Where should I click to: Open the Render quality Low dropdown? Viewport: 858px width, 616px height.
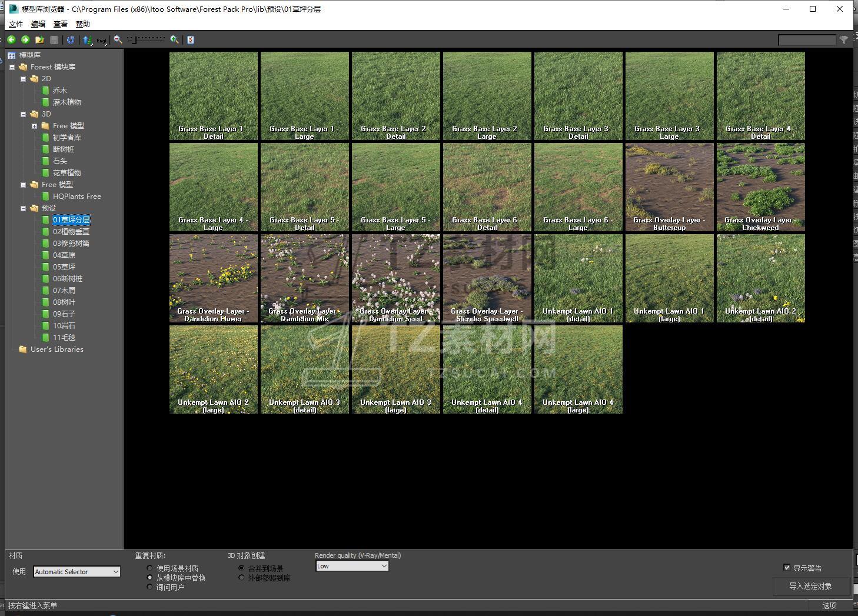point(352,566)
